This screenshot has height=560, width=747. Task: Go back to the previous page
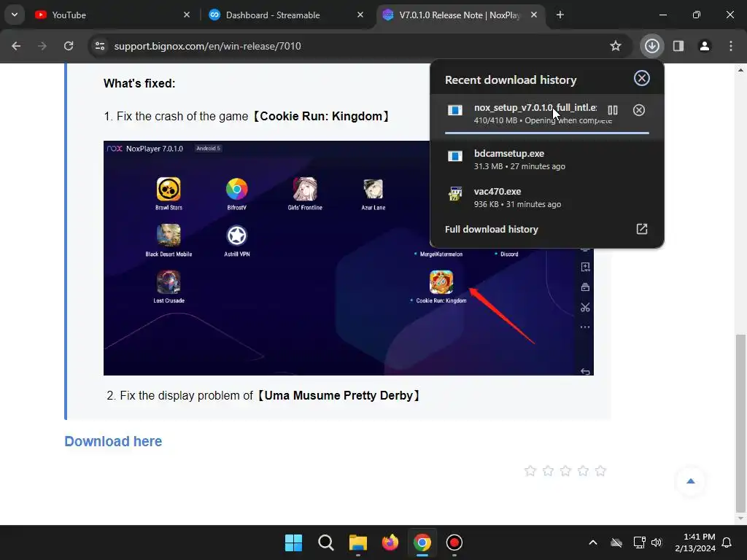16,46
